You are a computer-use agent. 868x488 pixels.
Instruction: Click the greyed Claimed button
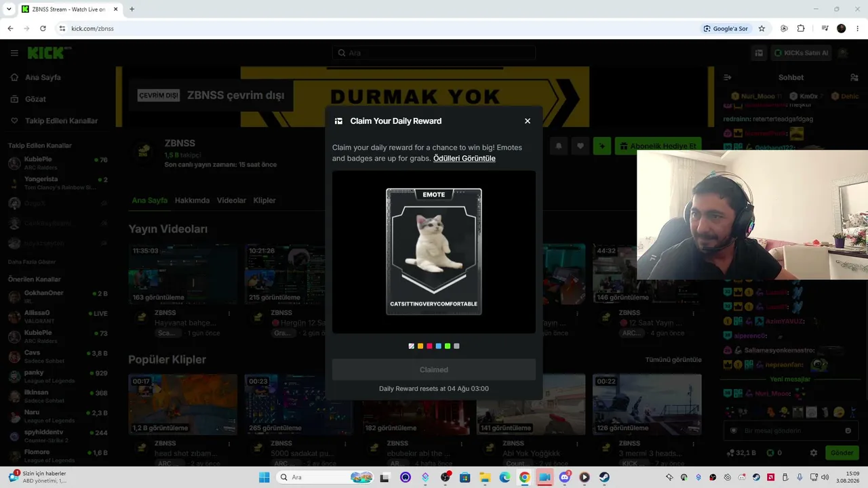click(x=434, y=370)
